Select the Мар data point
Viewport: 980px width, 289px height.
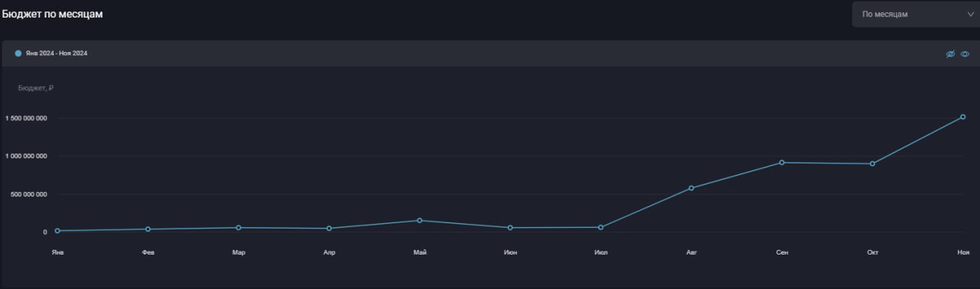(239, 227)
